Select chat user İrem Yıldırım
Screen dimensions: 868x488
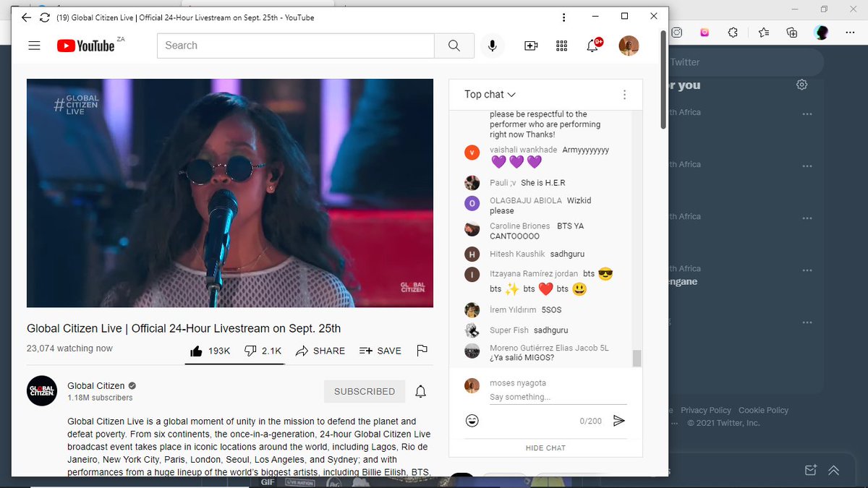pos(513,309)
